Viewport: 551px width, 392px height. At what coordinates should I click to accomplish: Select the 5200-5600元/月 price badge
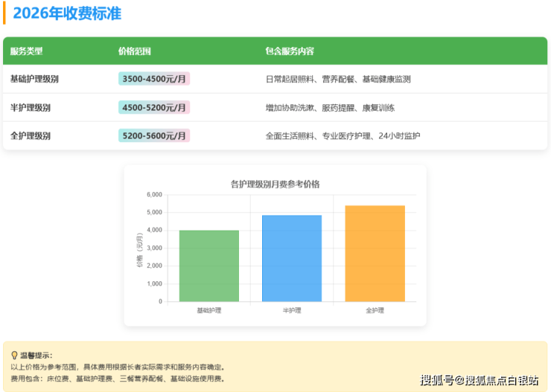pos(154,135)
